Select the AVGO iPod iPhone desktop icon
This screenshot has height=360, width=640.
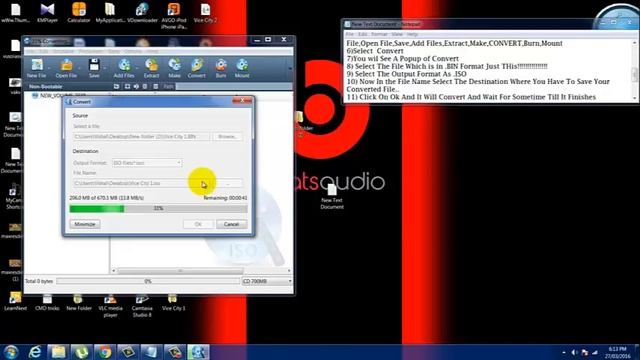(174, 16)
